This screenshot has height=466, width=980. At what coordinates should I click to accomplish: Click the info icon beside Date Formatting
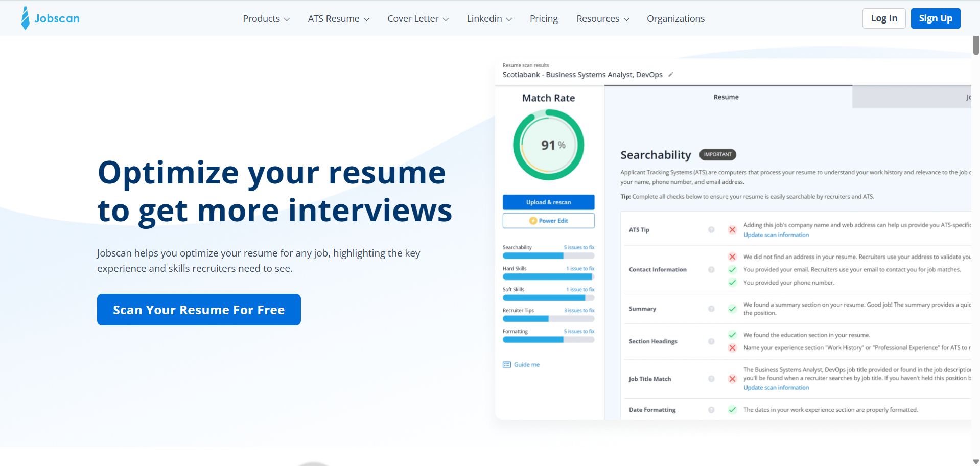point(711,410)
